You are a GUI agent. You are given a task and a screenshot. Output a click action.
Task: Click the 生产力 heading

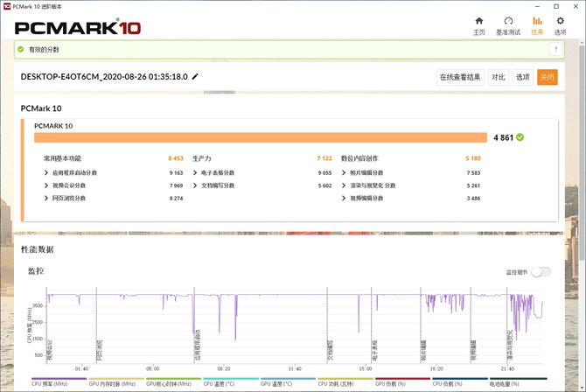point(202,158)
